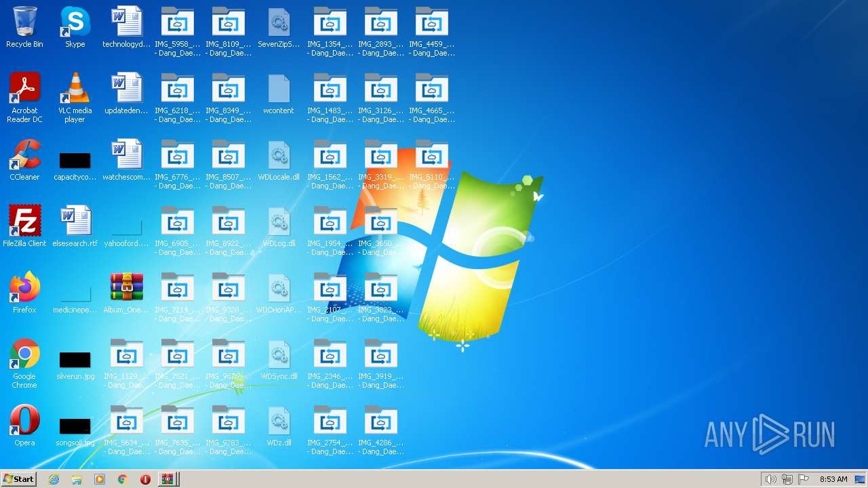Select the IMG_3126 Dang_Dae folder

click(380, 98)
